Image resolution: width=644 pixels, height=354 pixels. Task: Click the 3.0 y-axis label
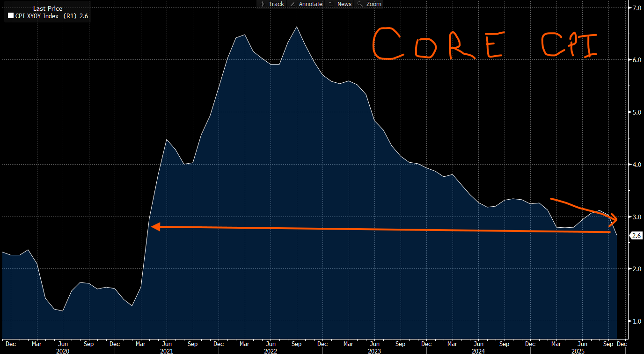pyautogui.click(x=637, y=217)
